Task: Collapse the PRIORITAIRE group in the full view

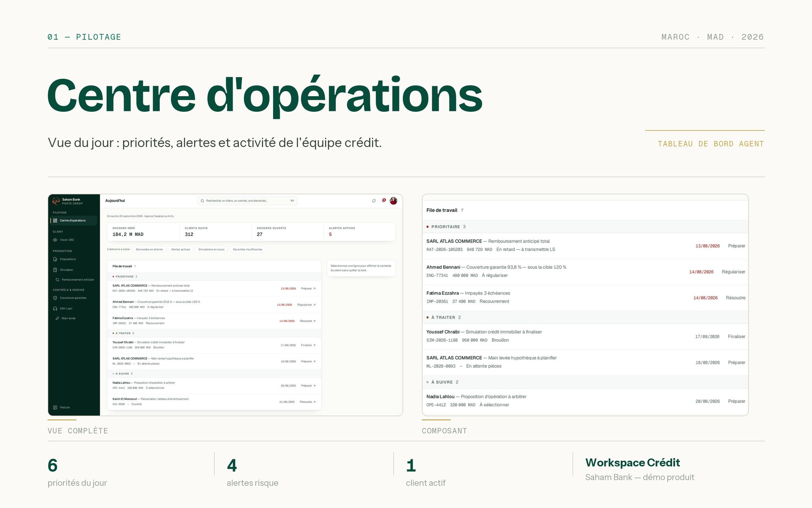Action: [x=214, y=276]
